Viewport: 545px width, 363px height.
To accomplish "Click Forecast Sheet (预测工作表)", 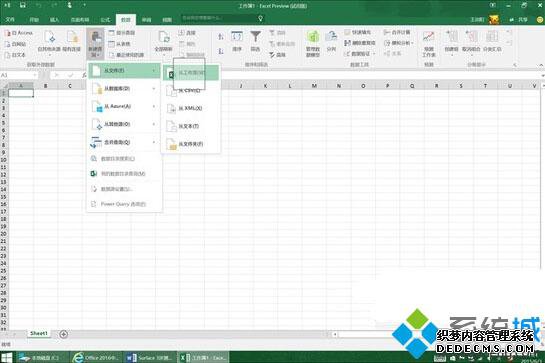I will click(429, 43).
